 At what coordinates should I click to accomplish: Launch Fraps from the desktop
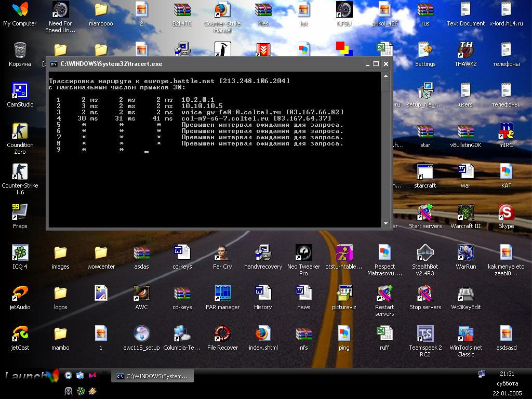pyautogui.click(x=20, y=212)
